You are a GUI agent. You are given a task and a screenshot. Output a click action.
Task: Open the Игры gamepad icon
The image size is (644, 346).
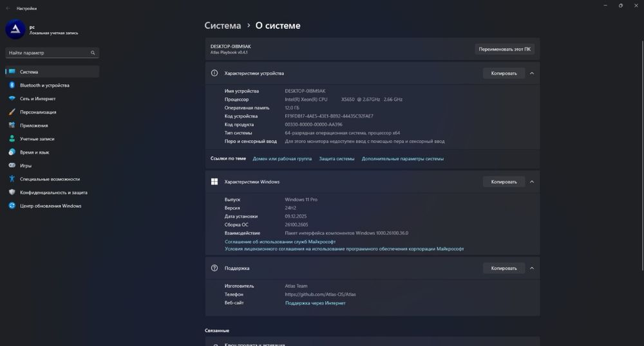click(x=12, y=165)
